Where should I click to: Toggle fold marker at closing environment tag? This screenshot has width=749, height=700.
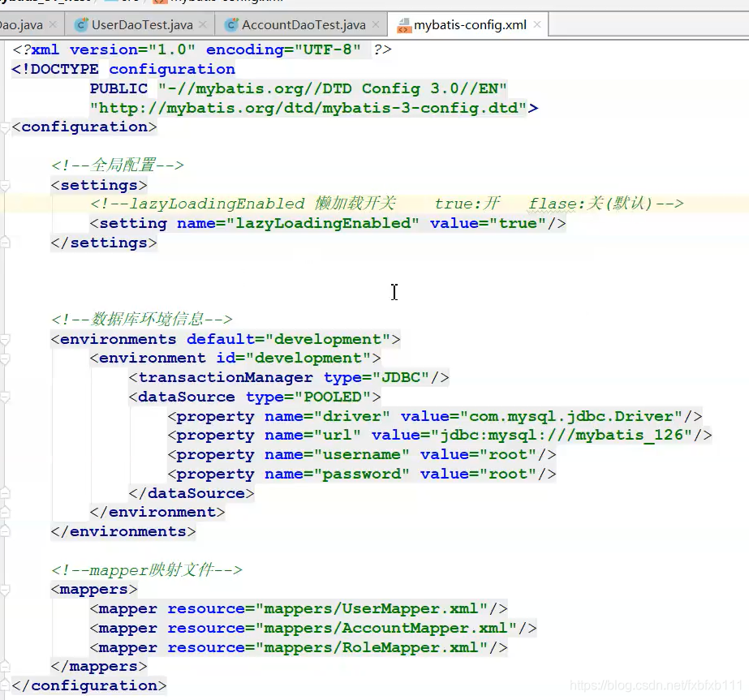pyautogui.click(x=4, y=513)
